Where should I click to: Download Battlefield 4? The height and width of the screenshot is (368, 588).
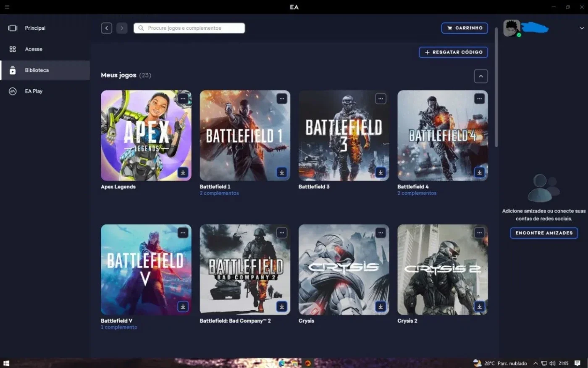[x=480, y=172]
